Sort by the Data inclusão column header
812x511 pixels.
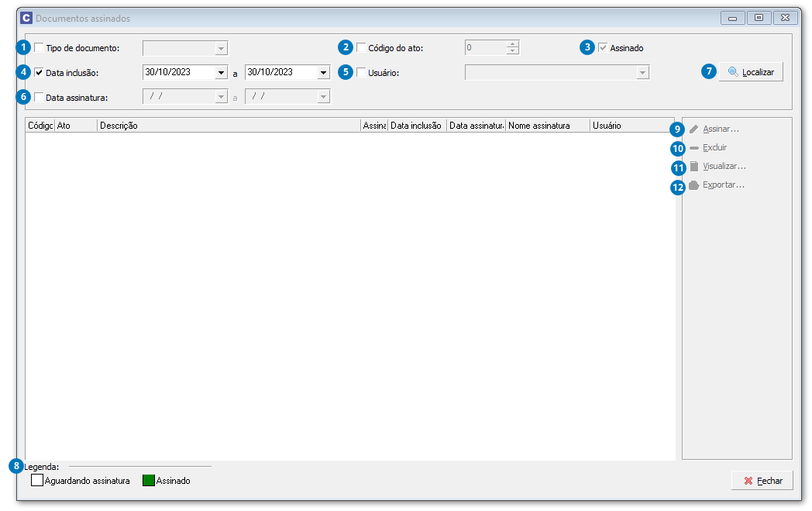pos(417,126)
